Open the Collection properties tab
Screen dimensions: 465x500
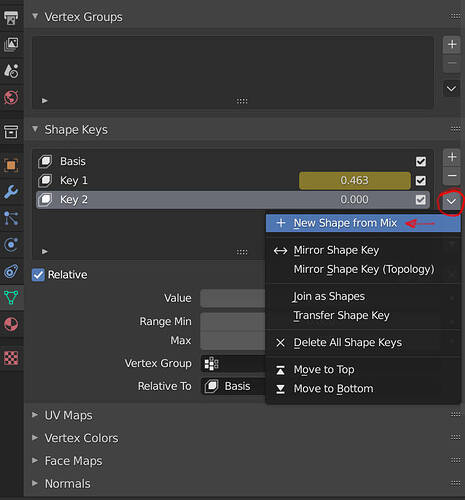[x=11, y=131]
